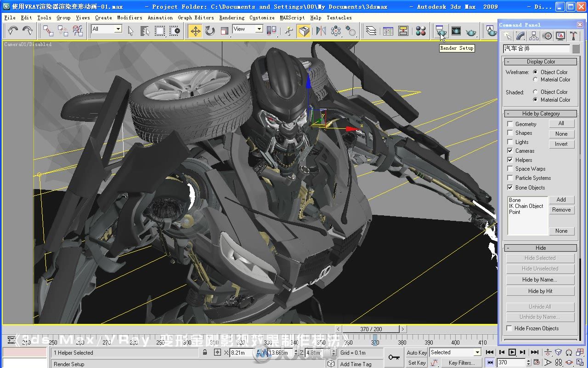The width and height of the screenshot is (588, 368).
Task: Open the Material Editor icon
Action: click(421, 31)
